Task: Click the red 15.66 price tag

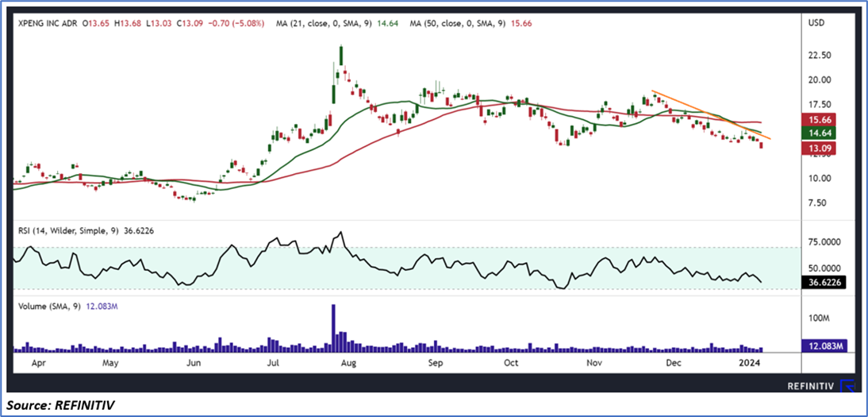Action: (x=820, y=120)
